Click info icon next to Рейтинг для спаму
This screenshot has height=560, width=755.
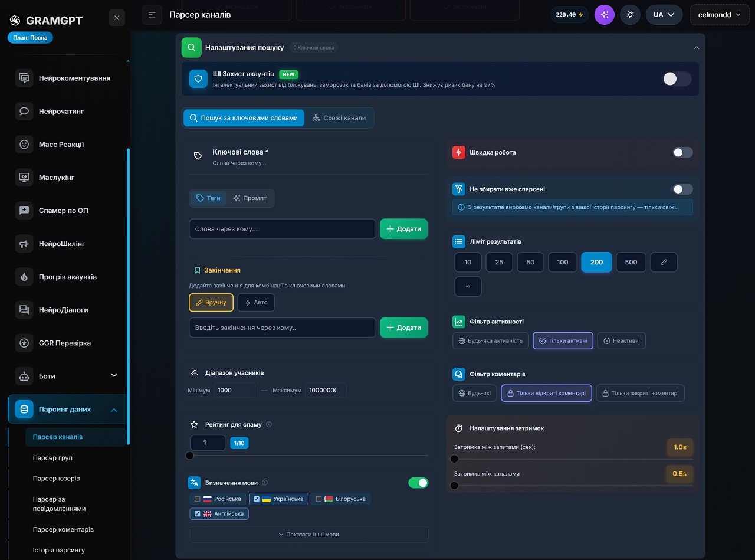pos(269,424)
